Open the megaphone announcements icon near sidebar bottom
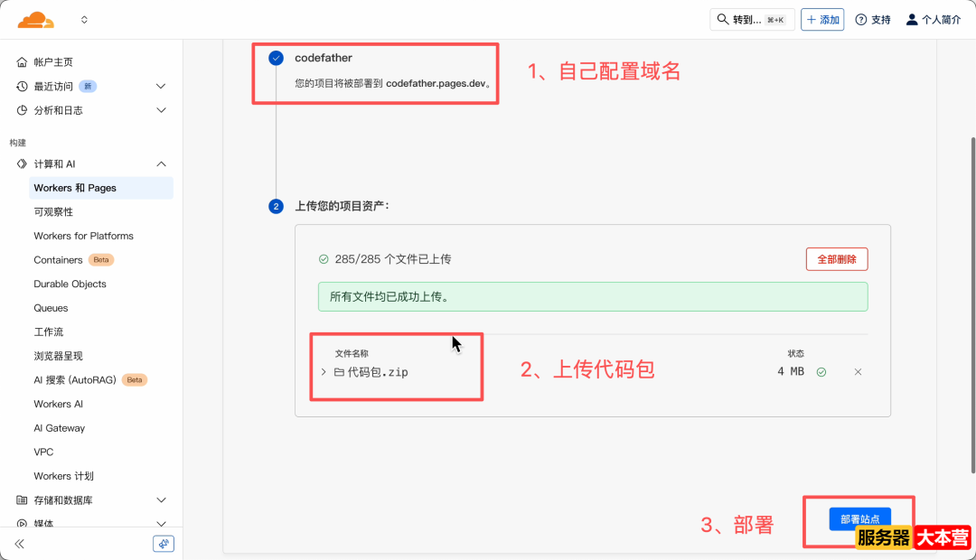This screenshot has height=560, width=976. (163, 543)
